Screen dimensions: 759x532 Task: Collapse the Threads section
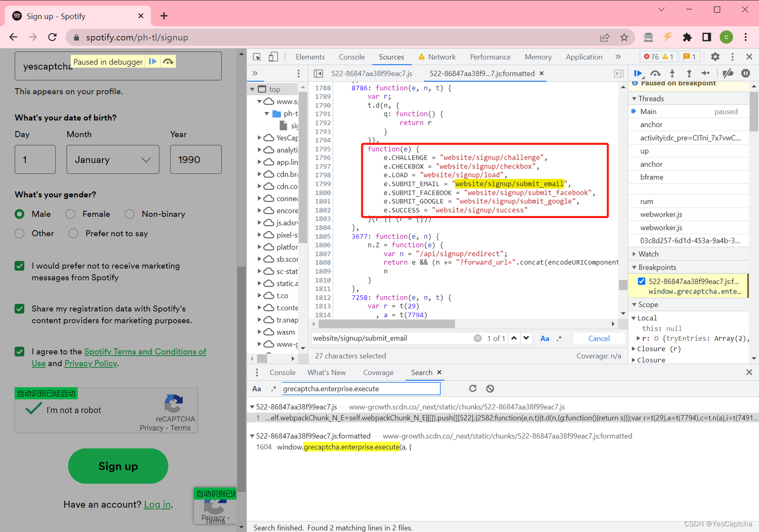(634, 99)
